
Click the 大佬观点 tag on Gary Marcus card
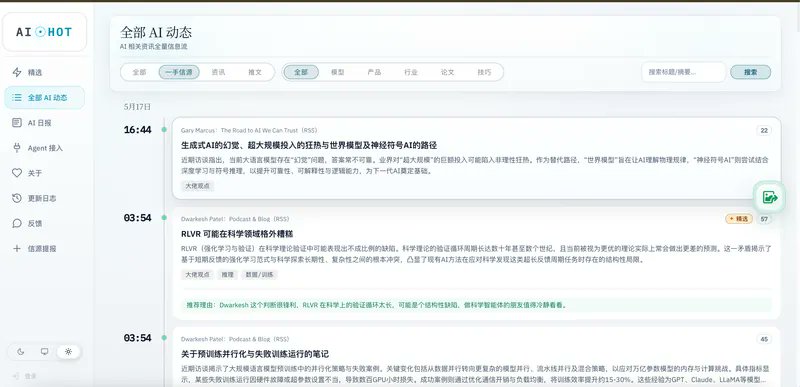197,186
